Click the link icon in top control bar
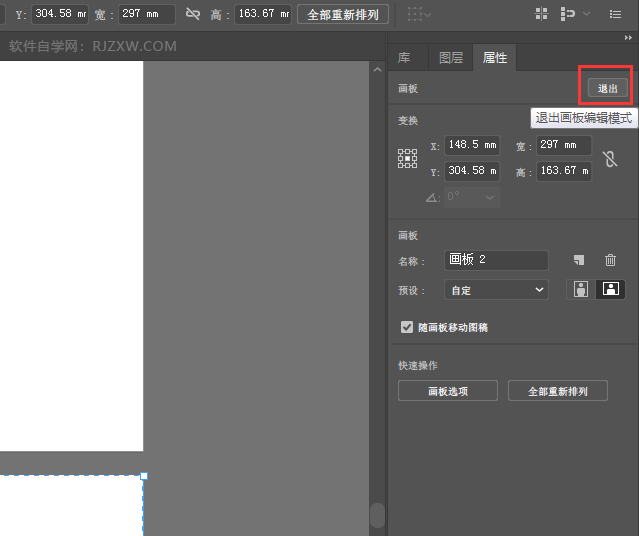Image resolution: width=639 pixels, height=536 pixels. [193, 14]
